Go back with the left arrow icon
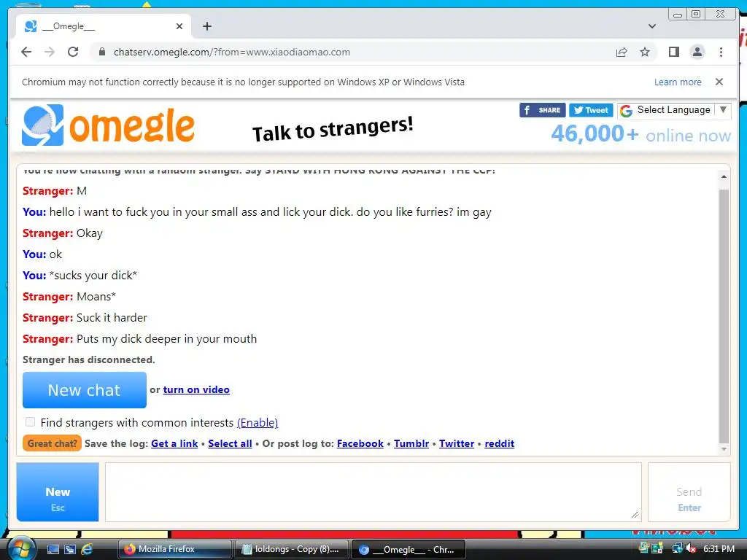747x560 pixels. [x=26, y=52]
